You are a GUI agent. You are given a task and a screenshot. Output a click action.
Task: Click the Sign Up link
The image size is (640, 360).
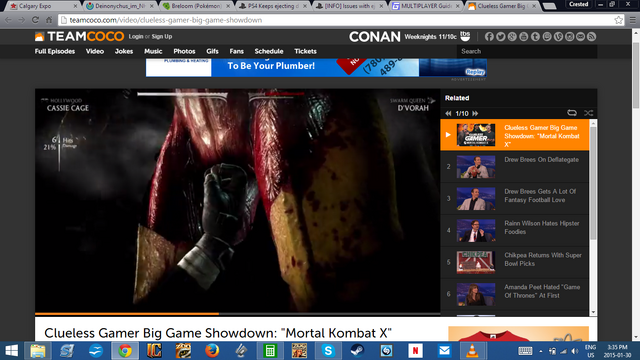[x=162, y=36]
